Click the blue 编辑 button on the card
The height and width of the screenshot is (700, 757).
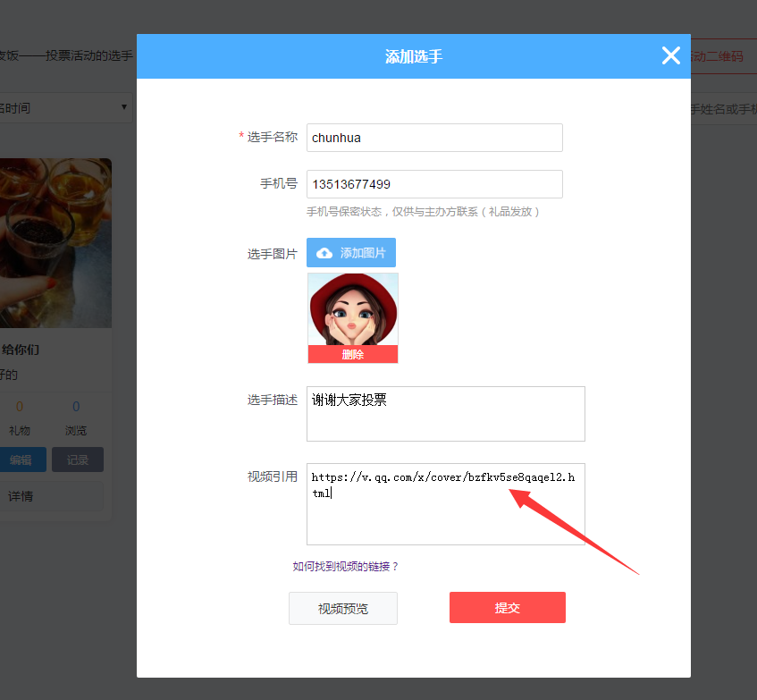21,460
